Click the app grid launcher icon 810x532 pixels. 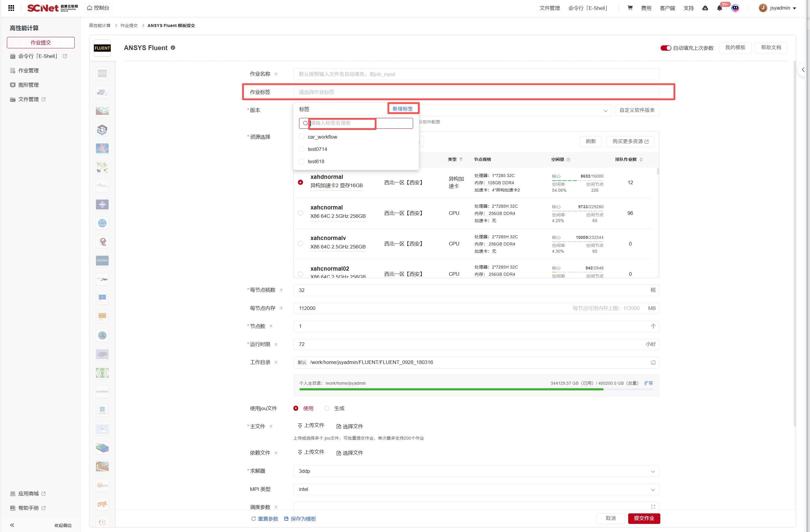click(x=11, y=8)
